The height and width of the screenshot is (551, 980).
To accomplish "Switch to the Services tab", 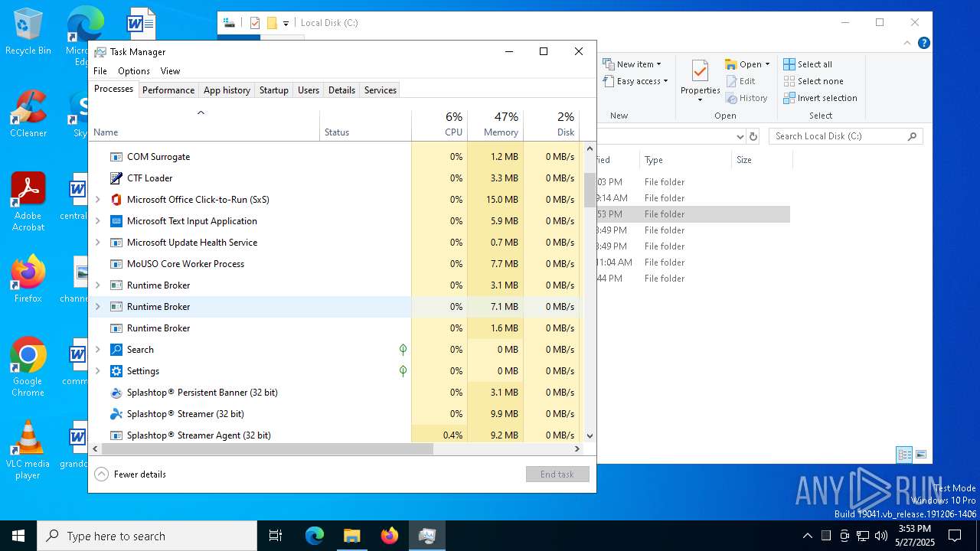I will pyautogui.click(x=381, y=90).
